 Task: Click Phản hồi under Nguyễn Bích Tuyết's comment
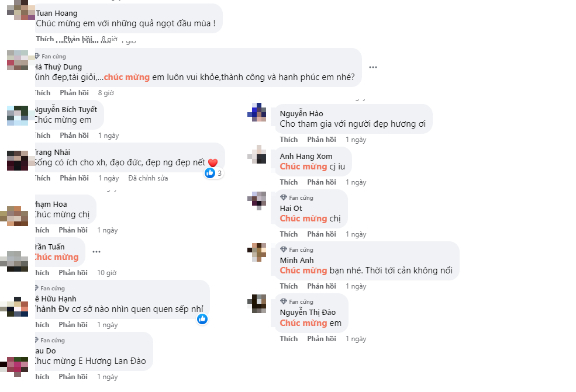click(x=74, y=136)
